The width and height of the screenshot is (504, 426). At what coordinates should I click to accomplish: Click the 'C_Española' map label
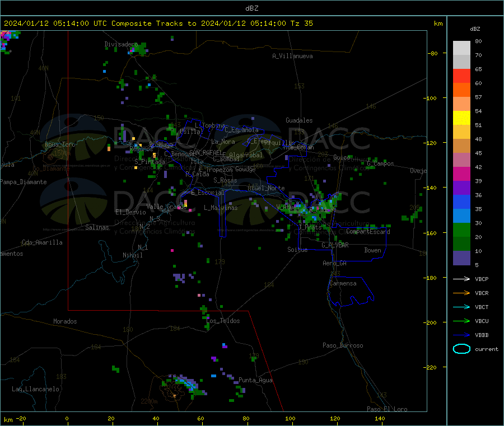tap(242, 130)
